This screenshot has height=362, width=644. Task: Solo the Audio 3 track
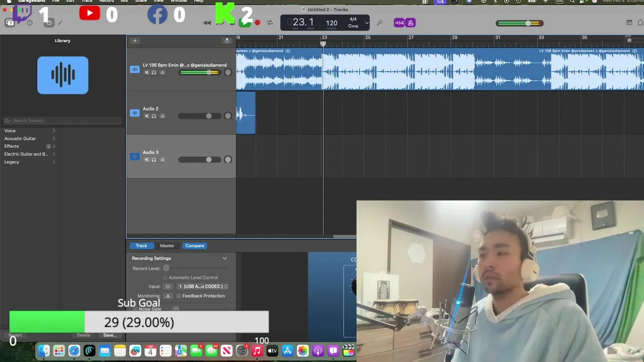[154, 160]
